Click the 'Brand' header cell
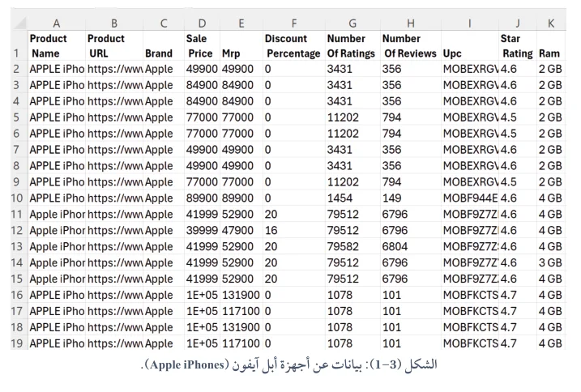Viewport: 581px width, 392px height. [164, 46]
